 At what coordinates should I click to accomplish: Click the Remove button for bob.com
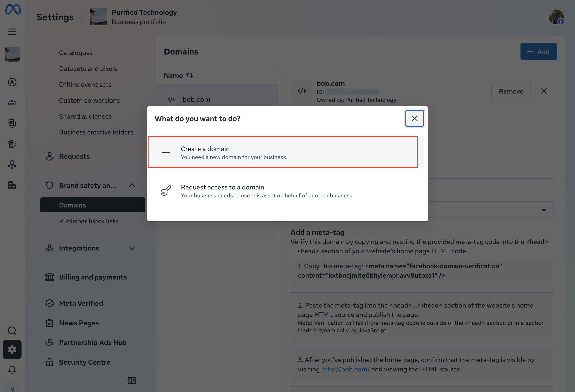[x=511, y=91]
